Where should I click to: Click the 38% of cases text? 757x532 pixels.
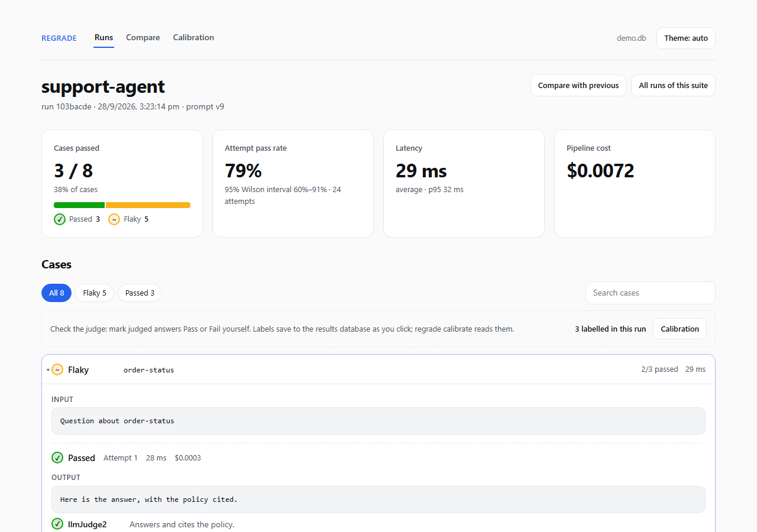76,190
